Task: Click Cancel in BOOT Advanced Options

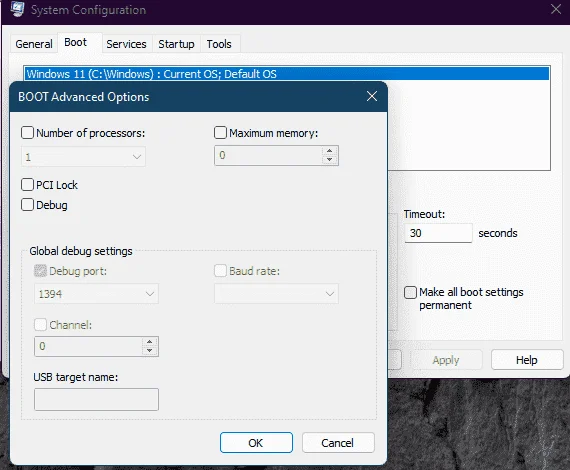Action: point(338,443)
